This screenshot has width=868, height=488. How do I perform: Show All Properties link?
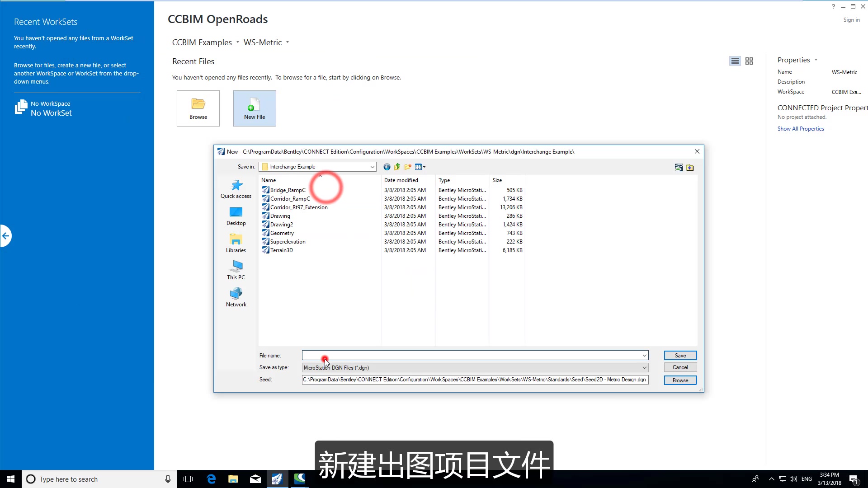800,128
